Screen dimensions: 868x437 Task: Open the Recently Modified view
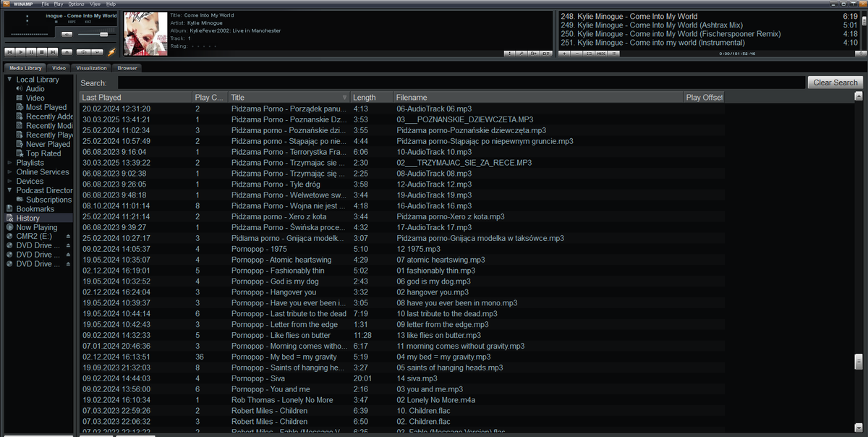tap(50, 126)
